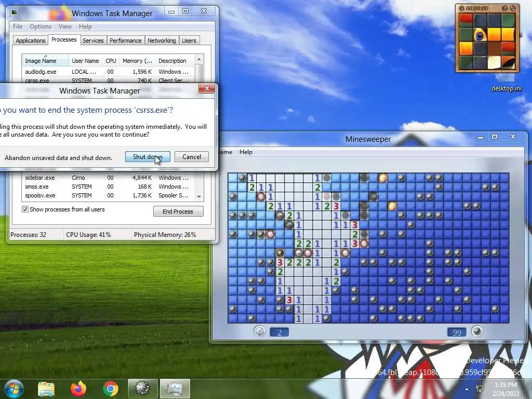Screen dimensions: 532x399
Task: Close the csrss.exe confirmation dialog with X
Action: coord(207,88)
